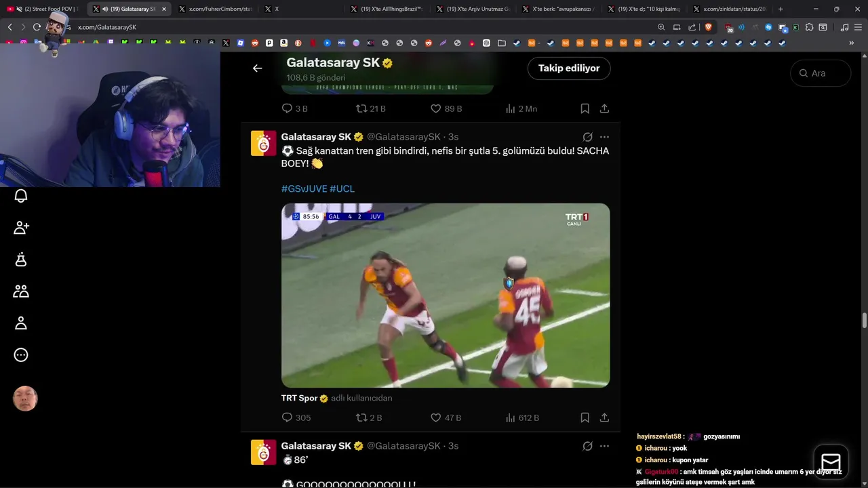Click Grok icon on the 86' tweet
Image resolution: width=868 pixels, height=488 pixels.
pos(587,446)
